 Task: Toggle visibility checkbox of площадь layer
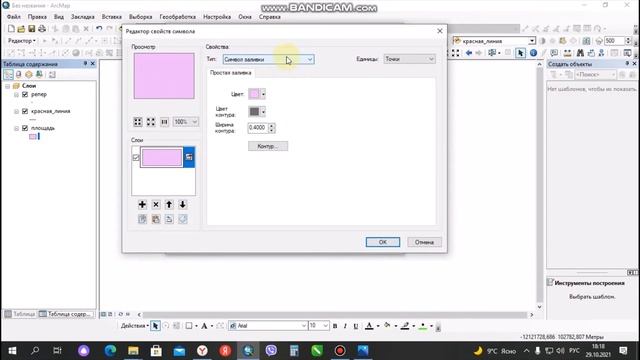coord(25,128)
